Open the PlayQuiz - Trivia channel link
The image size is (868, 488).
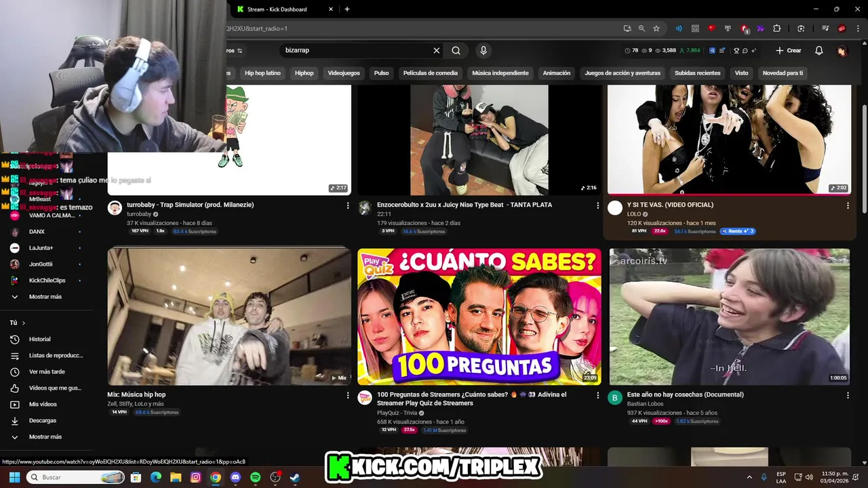click(397, 413)
